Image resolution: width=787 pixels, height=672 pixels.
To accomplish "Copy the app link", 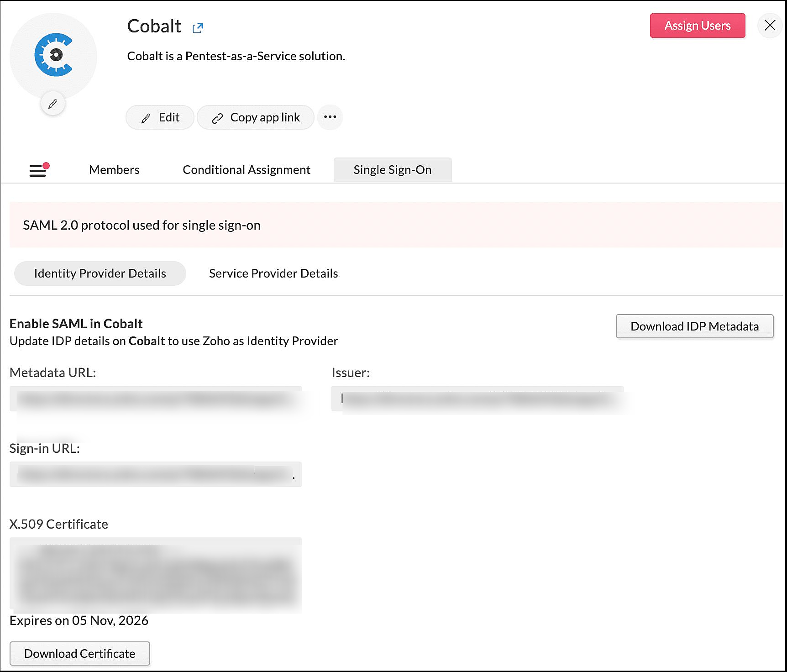I will point(256,117).
